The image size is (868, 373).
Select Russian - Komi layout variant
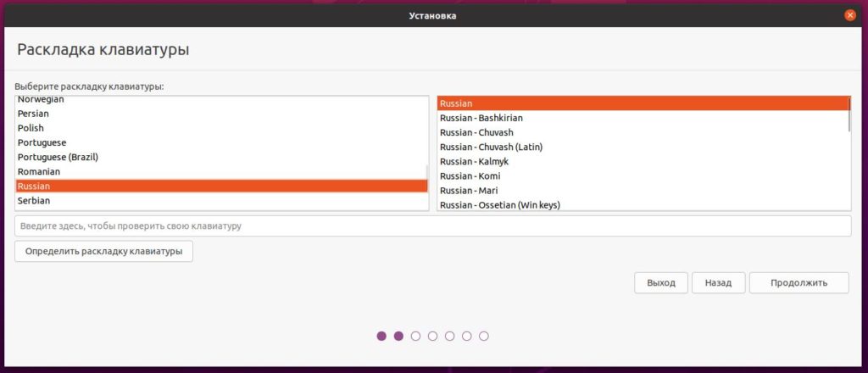click(470, 175)
